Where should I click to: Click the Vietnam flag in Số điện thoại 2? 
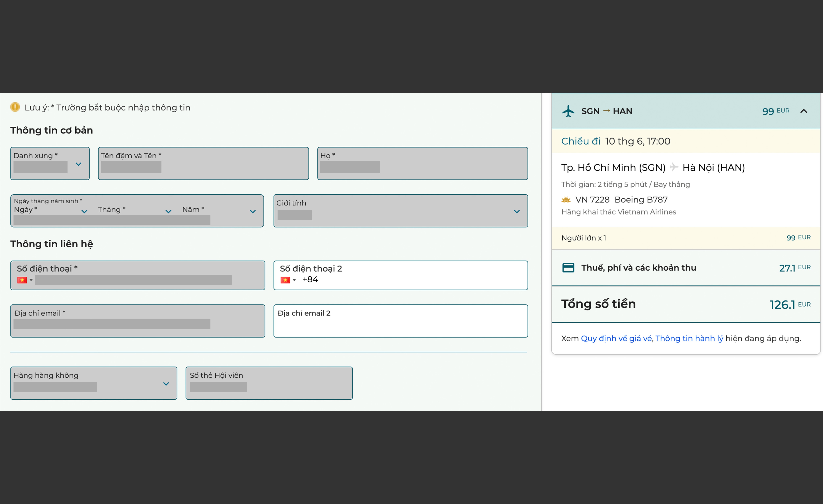click(285, 280)
